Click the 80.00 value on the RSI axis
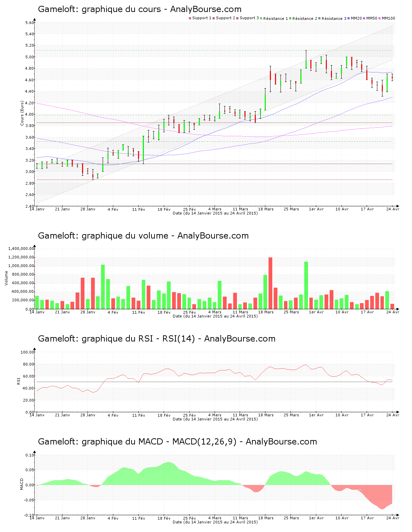This screenshot has width=412, height=532. [x=28, y=364]
